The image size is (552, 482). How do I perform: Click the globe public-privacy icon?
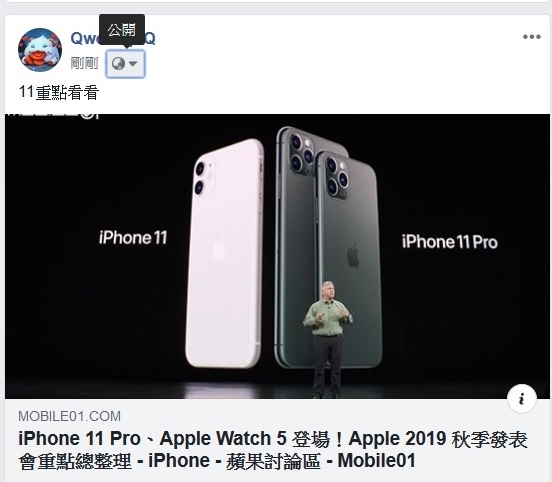click(x=118, y=64)
